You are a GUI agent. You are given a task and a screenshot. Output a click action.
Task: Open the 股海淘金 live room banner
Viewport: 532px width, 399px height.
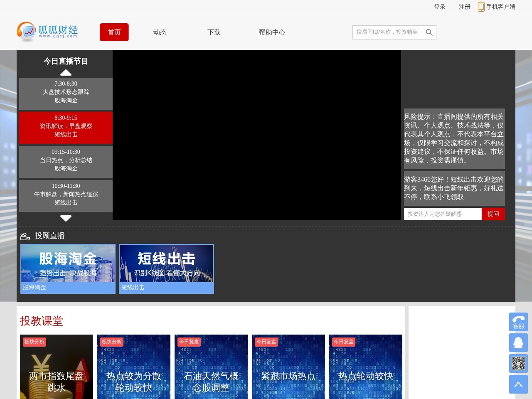click(68, 268)
